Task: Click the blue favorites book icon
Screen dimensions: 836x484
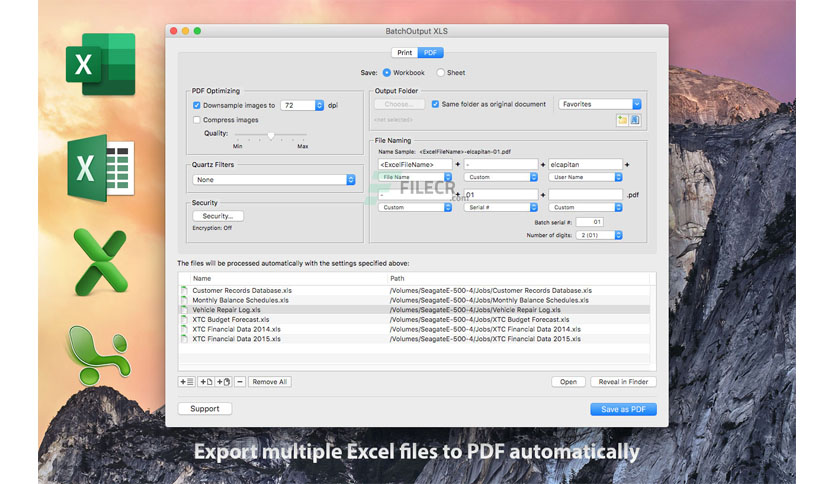Action: [634, 120]
